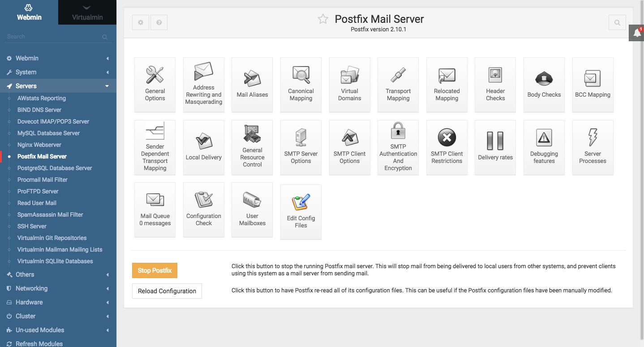The height and width of the screenshot is (347, 644).
Task: Open Dovecot IMAP/POP3 Server module
Action: (53, 121)
